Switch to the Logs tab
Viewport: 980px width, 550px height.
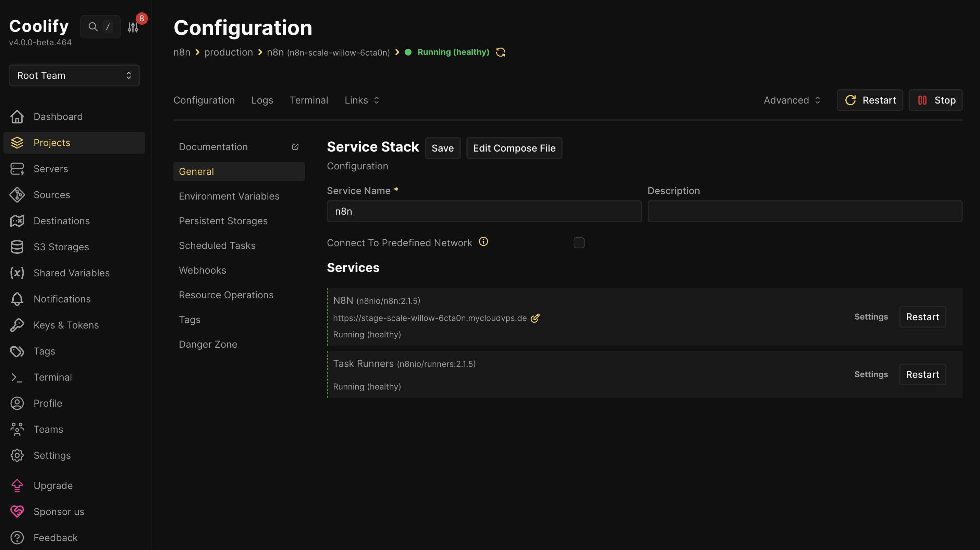click(262, 100)
